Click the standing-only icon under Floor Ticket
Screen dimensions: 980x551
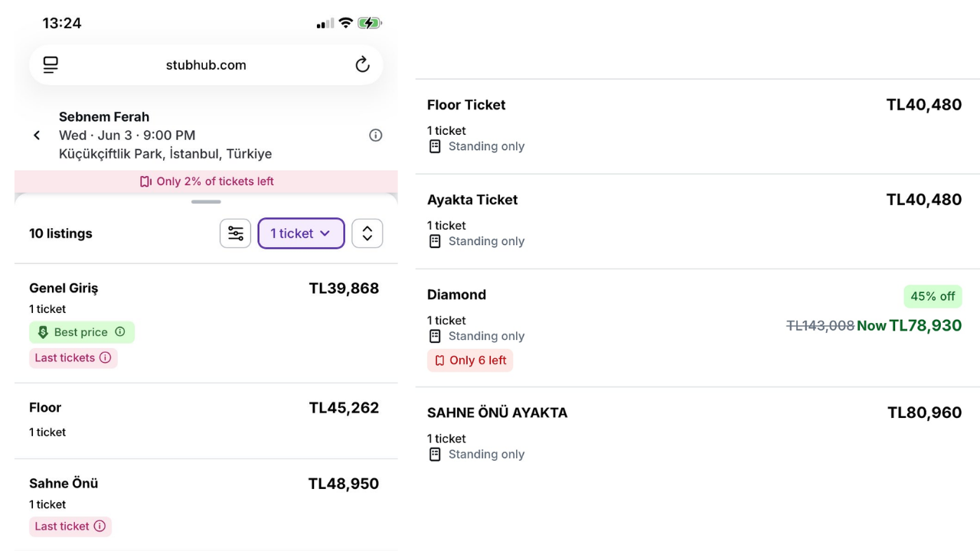coord(435,146)
